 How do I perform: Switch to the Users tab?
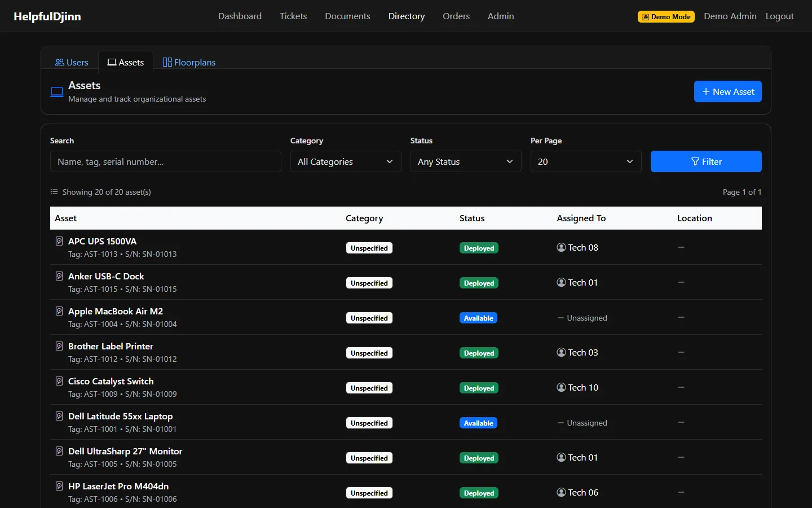pos(72,62)
